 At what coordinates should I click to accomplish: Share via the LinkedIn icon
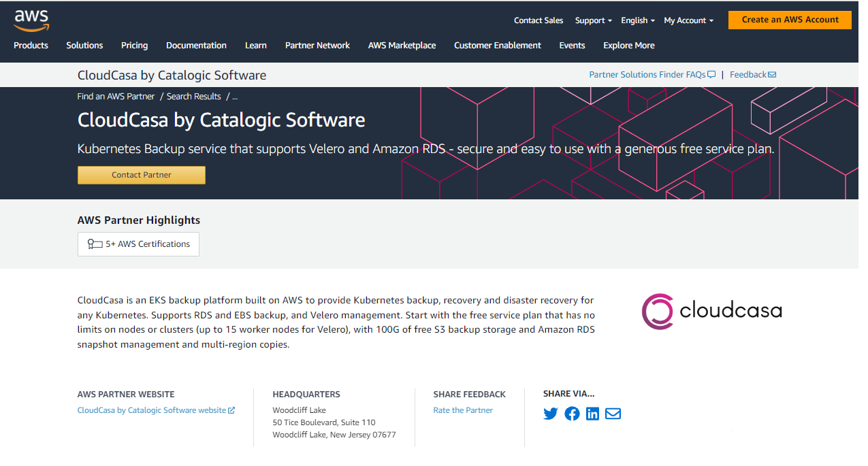[592, 413]
